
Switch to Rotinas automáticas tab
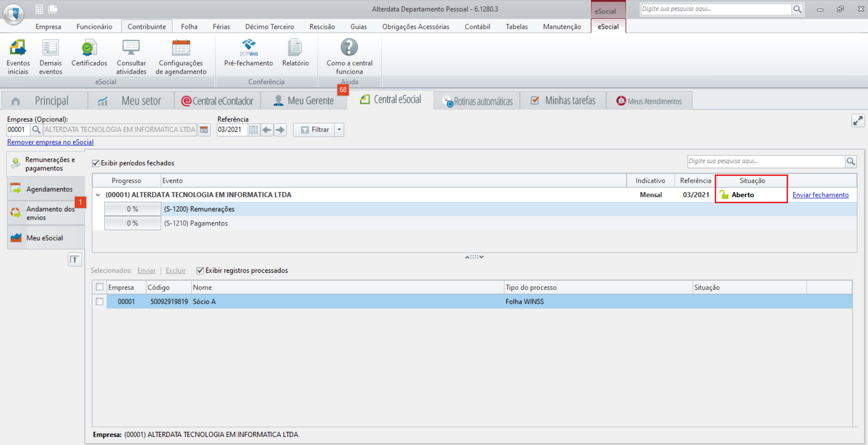pos(477,101)
